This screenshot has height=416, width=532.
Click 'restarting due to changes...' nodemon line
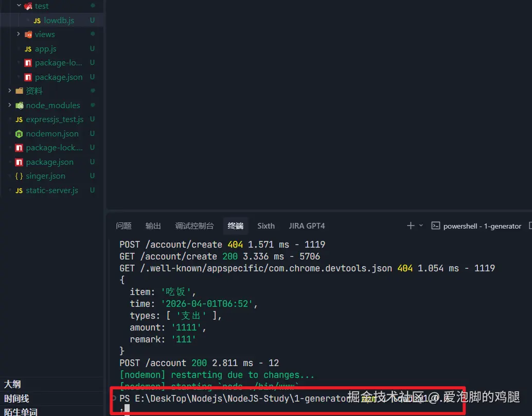coord(217,375)
